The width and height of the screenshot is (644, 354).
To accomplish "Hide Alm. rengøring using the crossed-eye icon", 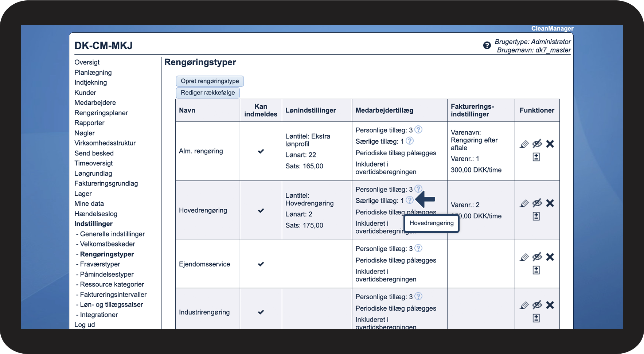I will [x=537, y=144].
